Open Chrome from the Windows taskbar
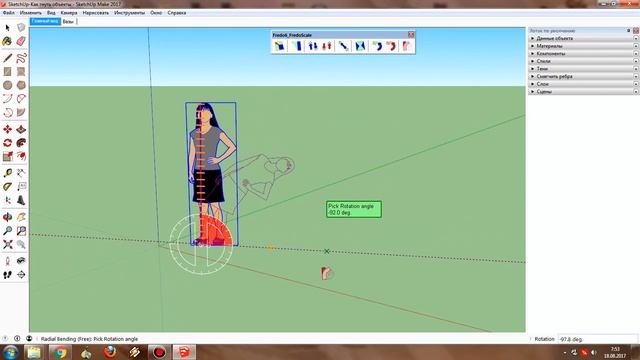This screenshot has height=360, width=640. tap(60, 352)
